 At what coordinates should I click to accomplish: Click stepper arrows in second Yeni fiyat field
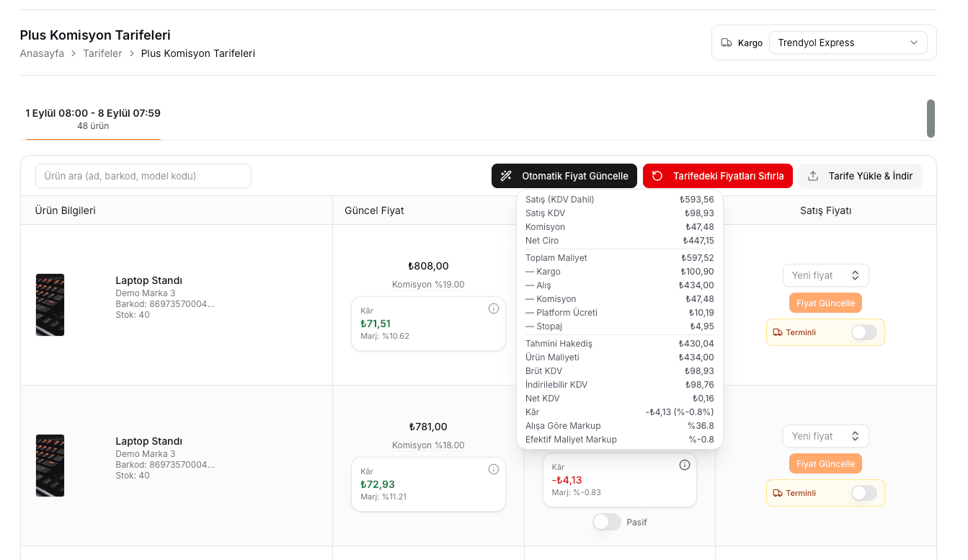856,436
